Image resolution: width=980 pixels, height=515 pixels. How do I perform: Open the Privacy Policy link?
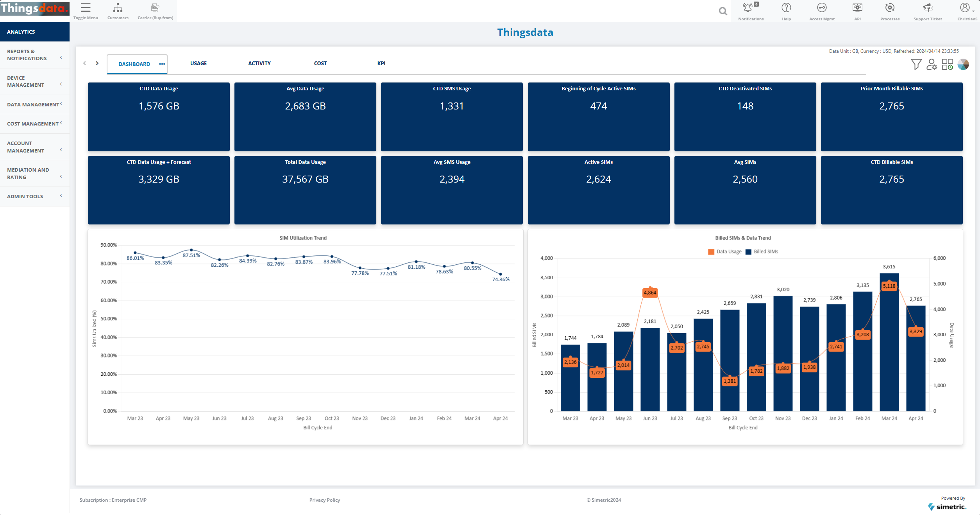324,500
